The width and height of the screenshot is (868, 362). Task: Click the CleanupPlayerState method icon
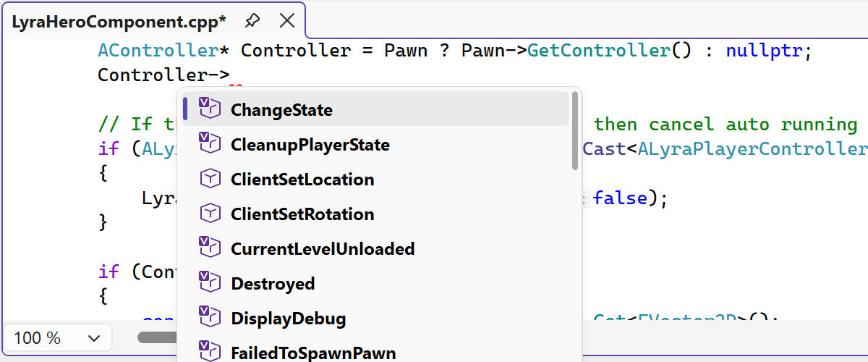click(x=209, y=144)
